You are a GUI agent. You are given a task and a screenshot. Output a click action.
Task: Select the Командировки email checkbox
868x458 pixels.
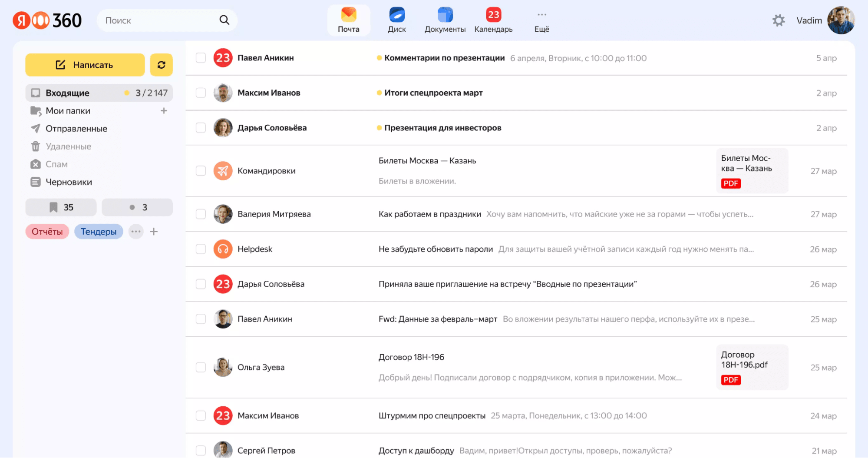coord(201,171)
